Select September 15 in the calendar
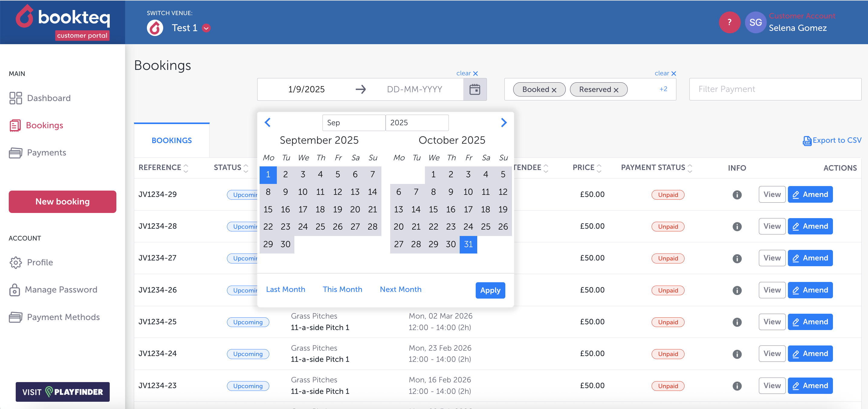The height and width of the screenshot is (409, 868). click(x=268, y=209)
